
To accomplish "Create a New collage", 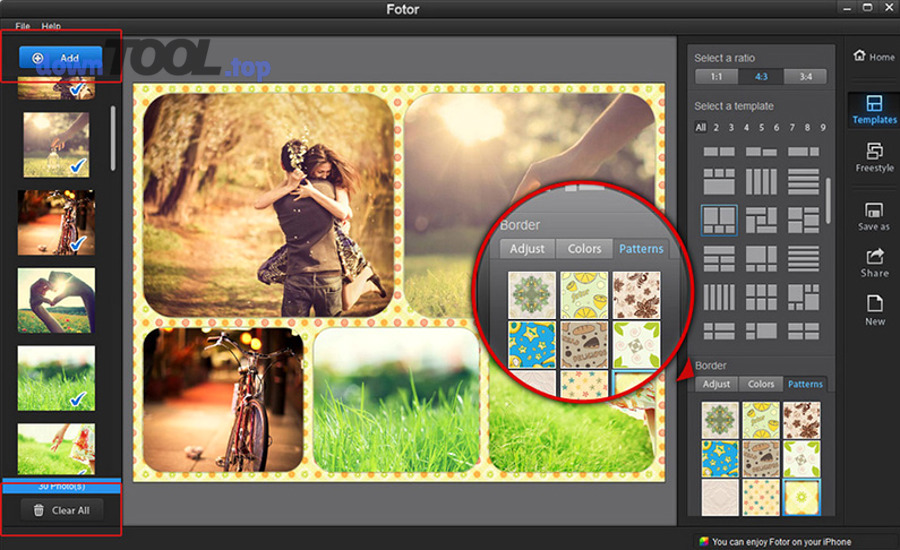I will point(874,310).
